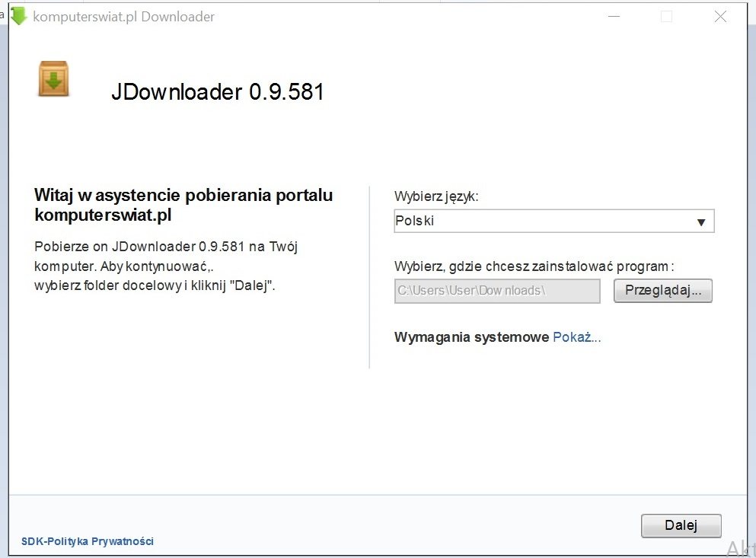
Task: Open the Przeglądaj folder browser
Action: pyautogui.click(x=663, y=290)
